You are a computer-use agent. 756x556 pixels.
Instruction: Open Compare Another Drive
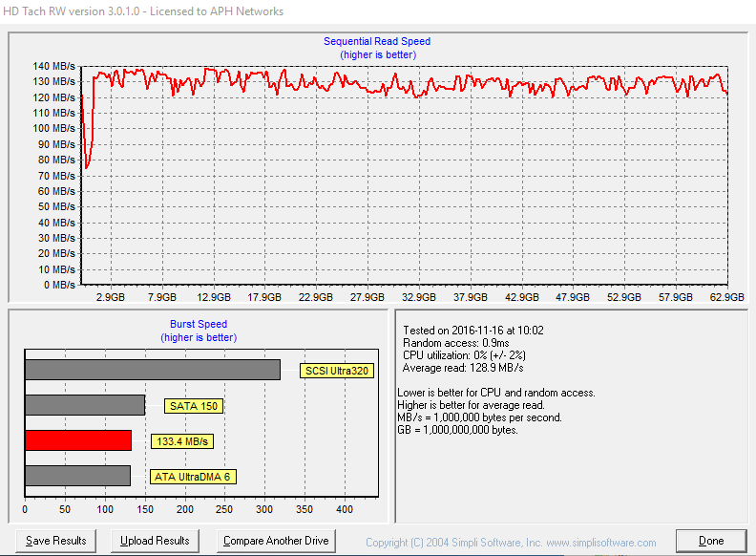[x=276, y=541]
